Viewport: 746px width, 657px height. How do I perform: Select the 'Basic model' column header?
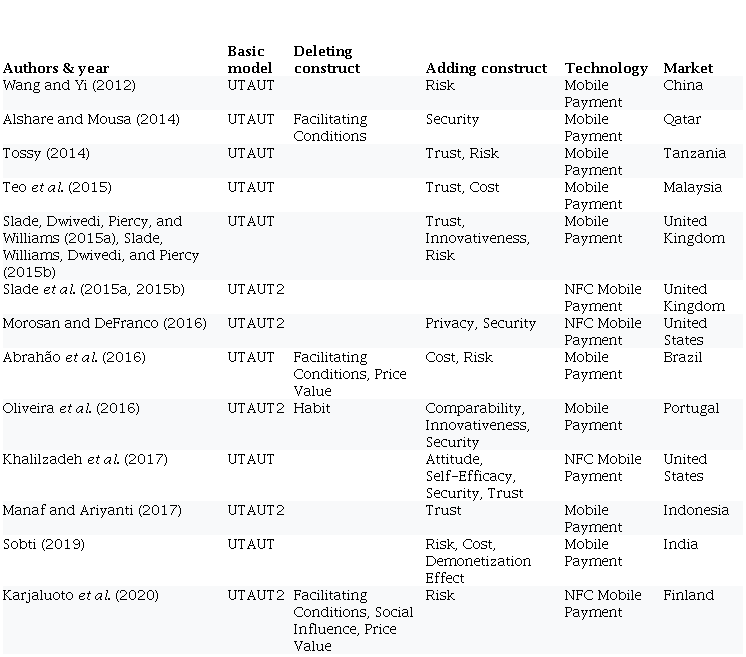[250, 60]
